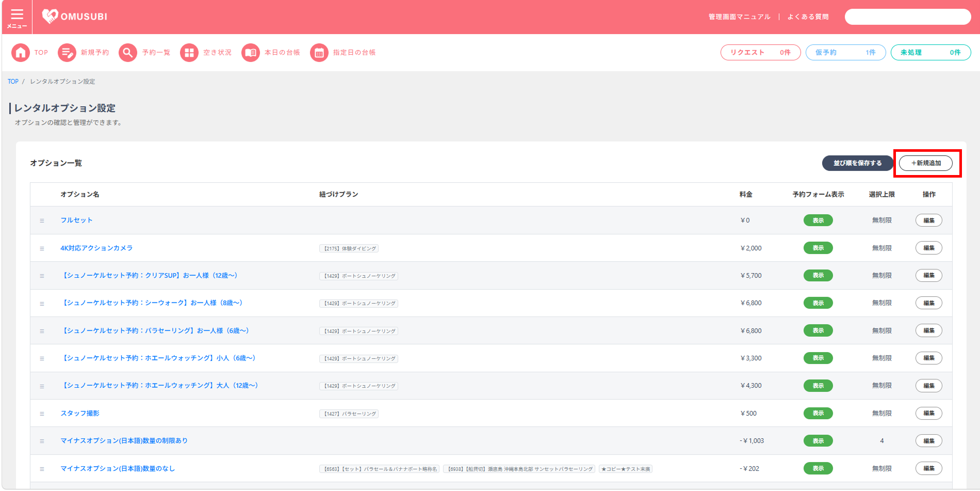The image size is (980, 491).
Task: Toggle 表示 status for ホエールウォッチング 大人
Action: click(818, 386)
